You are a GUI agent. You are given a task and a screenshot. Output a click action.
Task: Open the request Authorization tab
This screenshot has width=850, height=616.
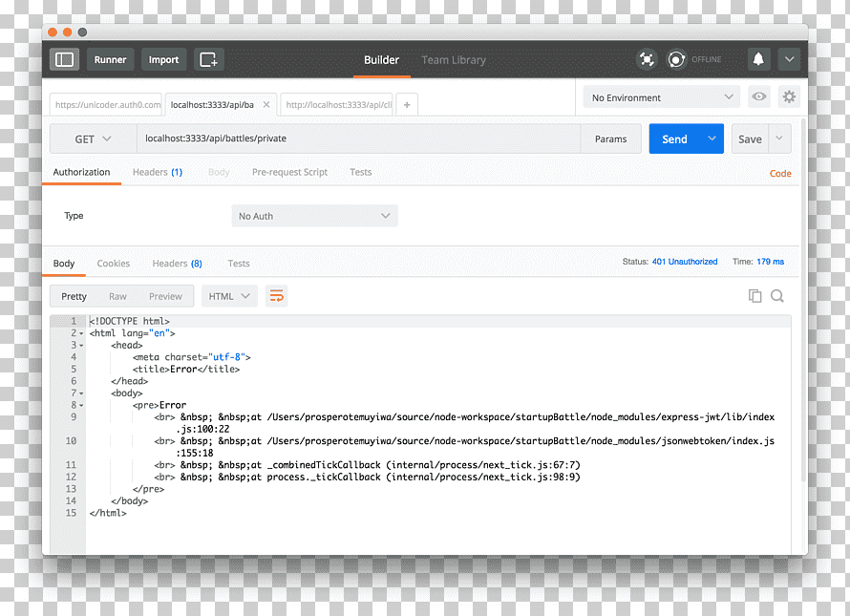click(x=81, y=172)
